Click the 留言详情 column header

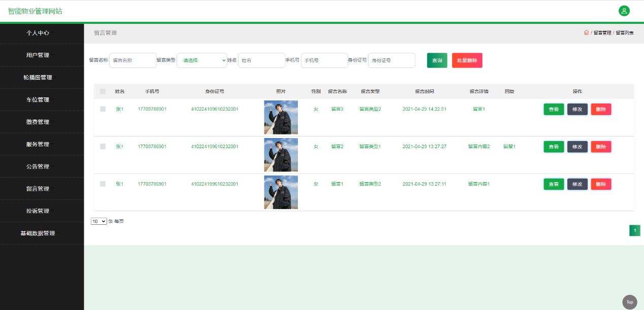click(479, 91)
